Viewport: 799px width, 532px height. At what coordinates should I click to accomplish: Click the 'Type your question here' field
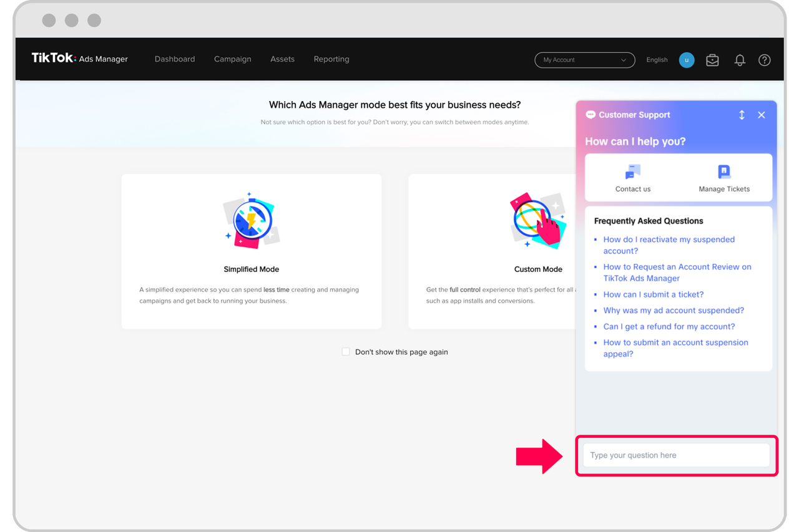[676, 455]
